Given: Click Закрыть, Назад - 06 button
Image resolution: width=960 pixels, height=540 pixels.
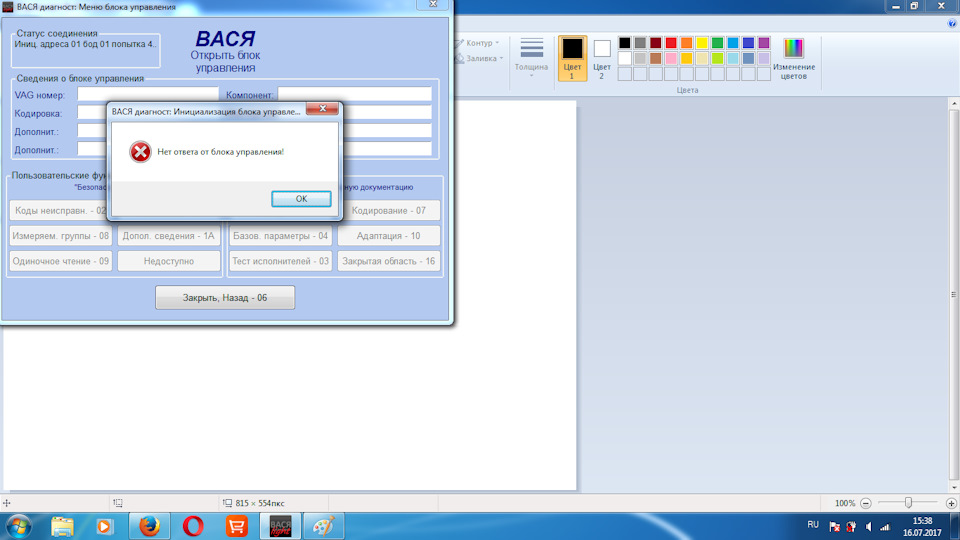Looking at the screenshot, I should [225, 298].
